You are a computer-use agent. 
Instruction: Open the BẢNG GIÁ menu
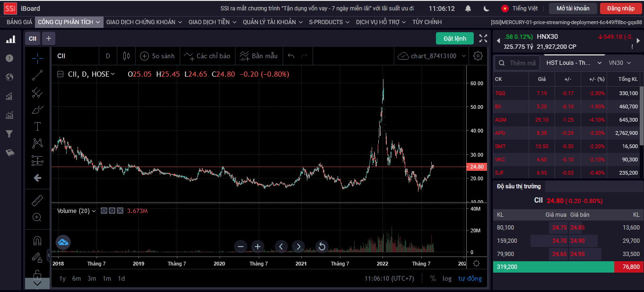click(19, 22)
